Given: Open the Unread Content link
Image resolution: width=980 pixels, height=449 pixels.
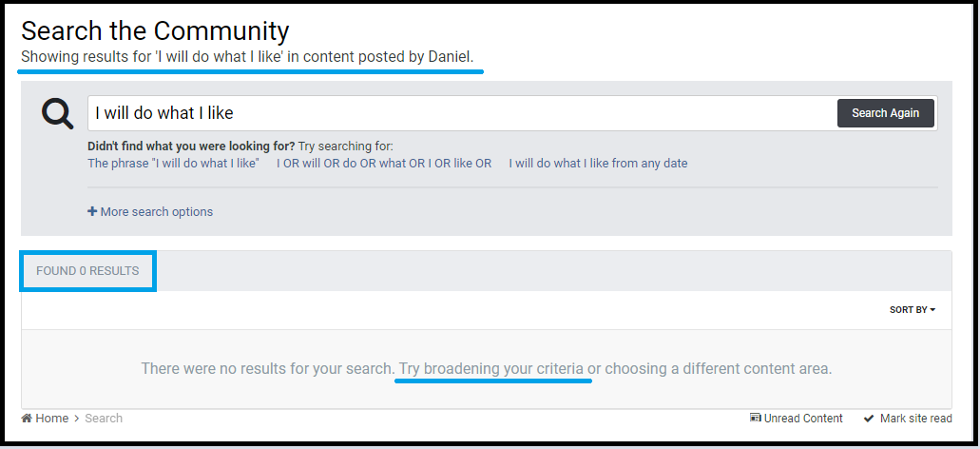Looking at the screenshot, I should tap(797, 419).
